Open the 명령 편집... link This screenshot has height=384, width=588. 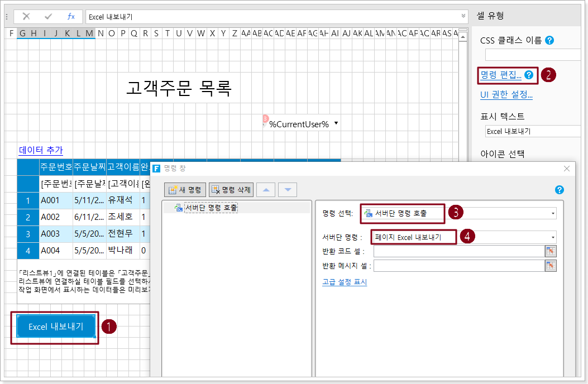[500, 75]
